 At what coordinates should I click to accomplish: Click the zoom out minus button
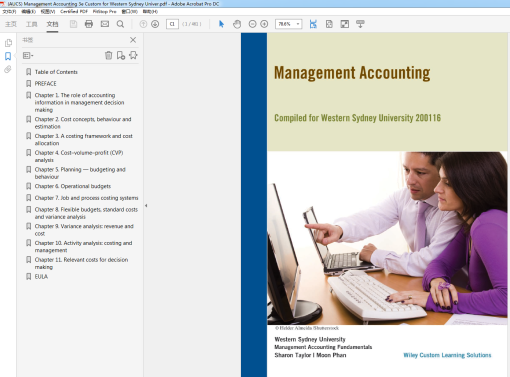click(x=252, y=24)
